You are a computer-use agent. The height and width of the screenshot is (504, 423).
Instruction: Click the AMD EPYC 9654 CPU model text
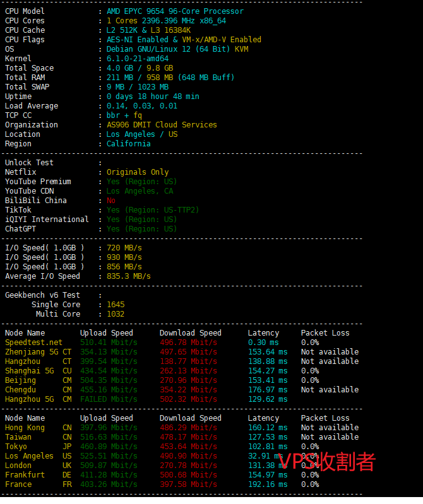tap(174, 11)
